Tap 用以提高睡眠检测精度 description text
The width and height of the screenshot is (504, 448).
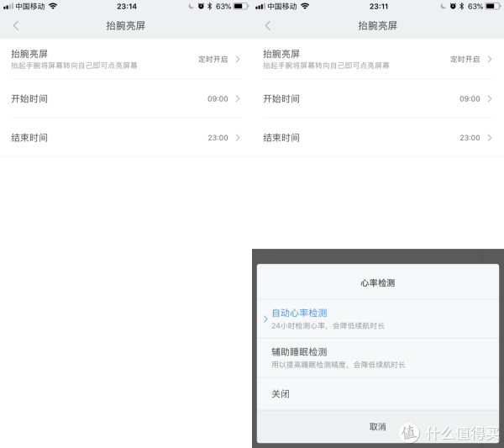click(339, 365)
